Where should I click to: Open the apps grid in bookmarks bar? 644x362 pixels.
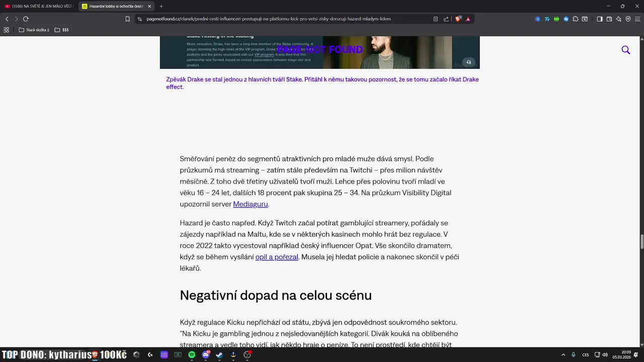pyautogui.click(x=7, y=30)
